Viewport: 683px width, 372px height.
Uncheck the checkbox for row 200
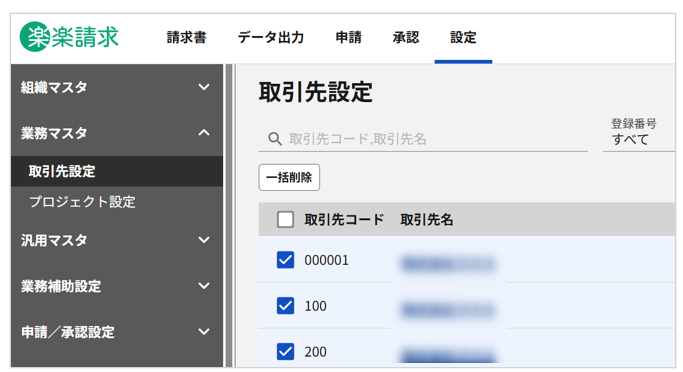click(285, 352)
